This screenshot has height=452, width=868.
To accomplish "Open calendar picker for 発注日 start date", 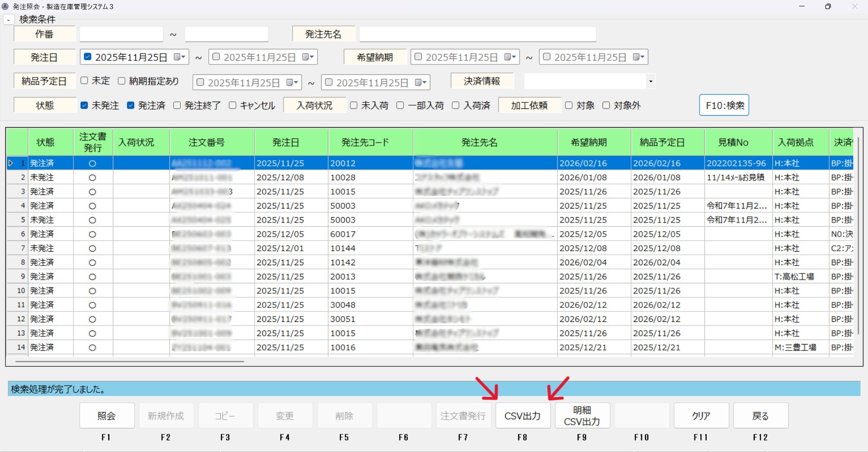I will tap(179, 57).
